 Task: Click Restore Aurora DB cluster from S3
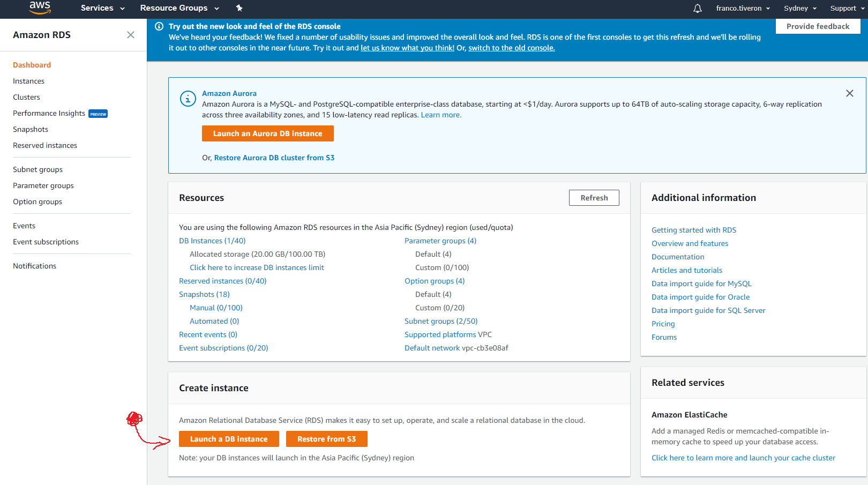pyautogui.click(x=274, y=158)
